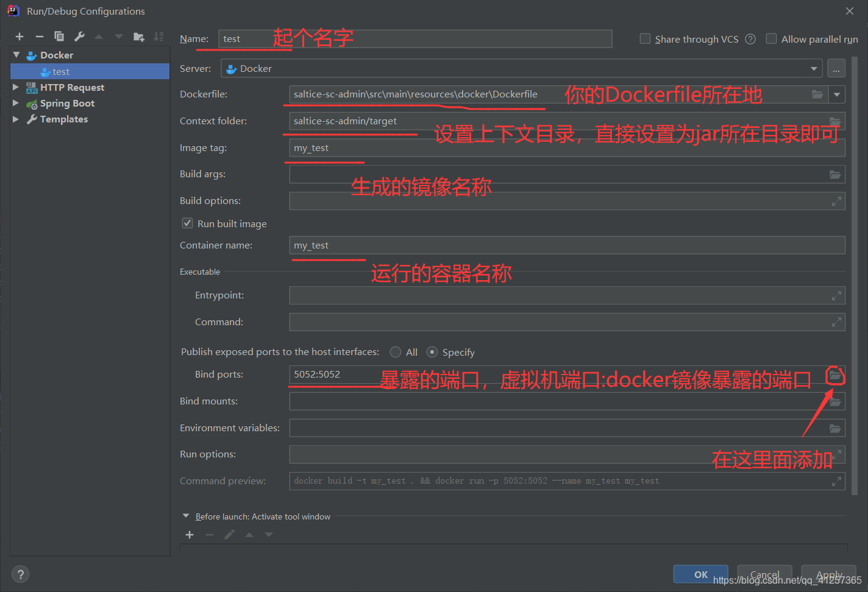Enable Allow parallel run checkbox
This screenshot has width=868, height=592.
pos(771,38)
